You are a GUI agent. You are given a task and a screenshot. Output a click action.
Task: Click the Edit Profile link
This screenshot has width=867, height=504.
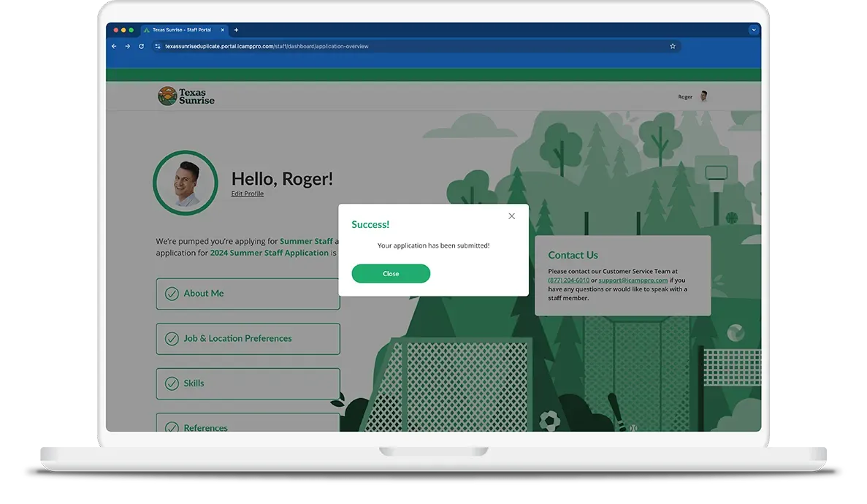247,194
